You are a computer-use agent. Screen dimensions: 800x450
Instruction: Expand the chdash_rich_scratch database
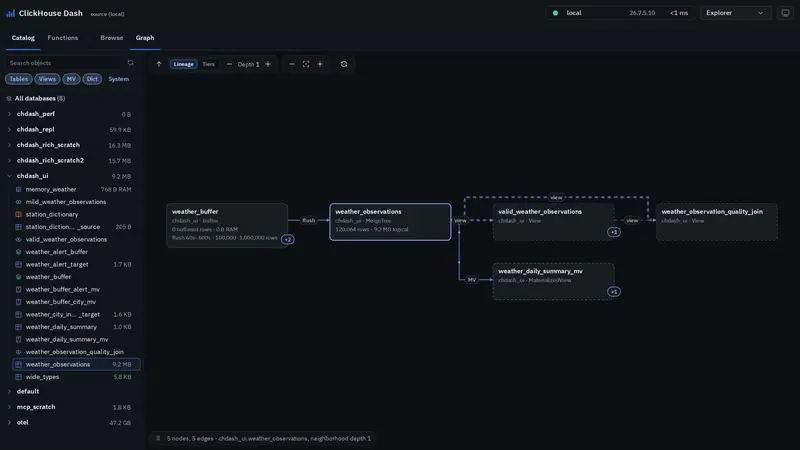(x=9, y=145)
